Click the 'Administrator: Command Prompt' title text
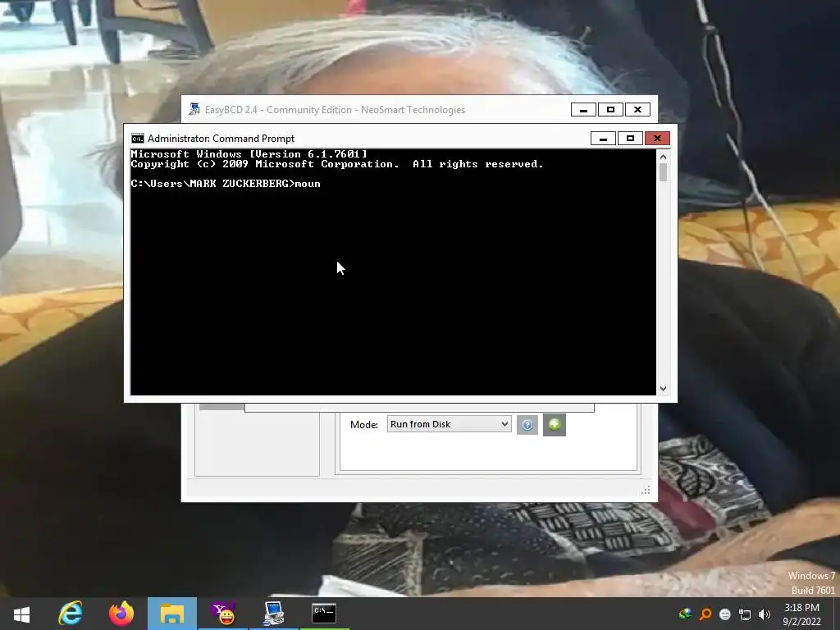 pyautogui.click(x=221, y=139)
